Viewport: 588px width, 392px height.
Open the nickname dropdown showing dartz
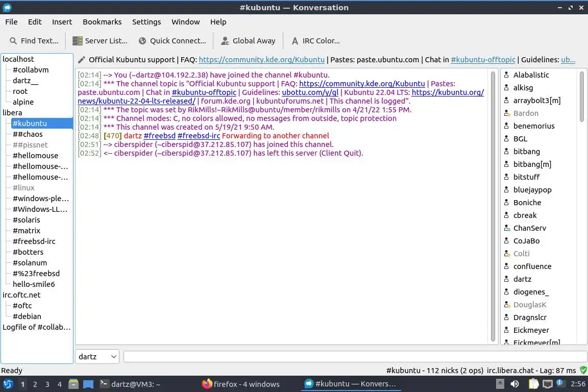(97, 357)
